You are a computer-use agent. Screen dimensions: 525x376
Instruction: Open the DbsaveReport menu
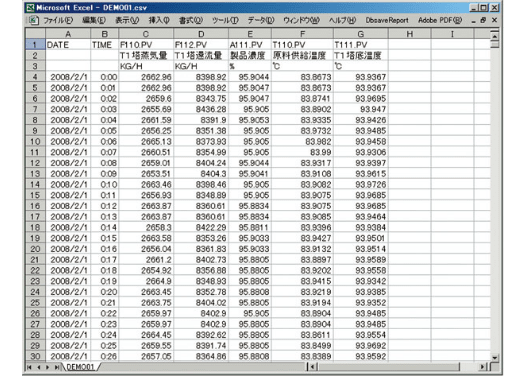coord(387,20)
